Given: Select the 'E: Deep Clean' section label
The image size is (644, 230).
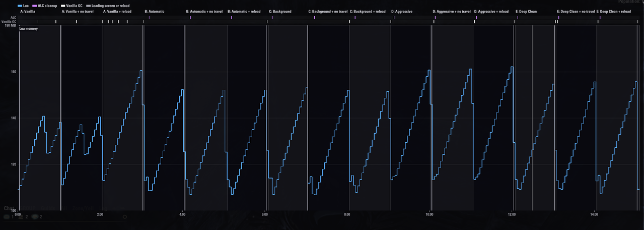Looking at the screenshot, I should pyautogui.click(x=526, y=11).
